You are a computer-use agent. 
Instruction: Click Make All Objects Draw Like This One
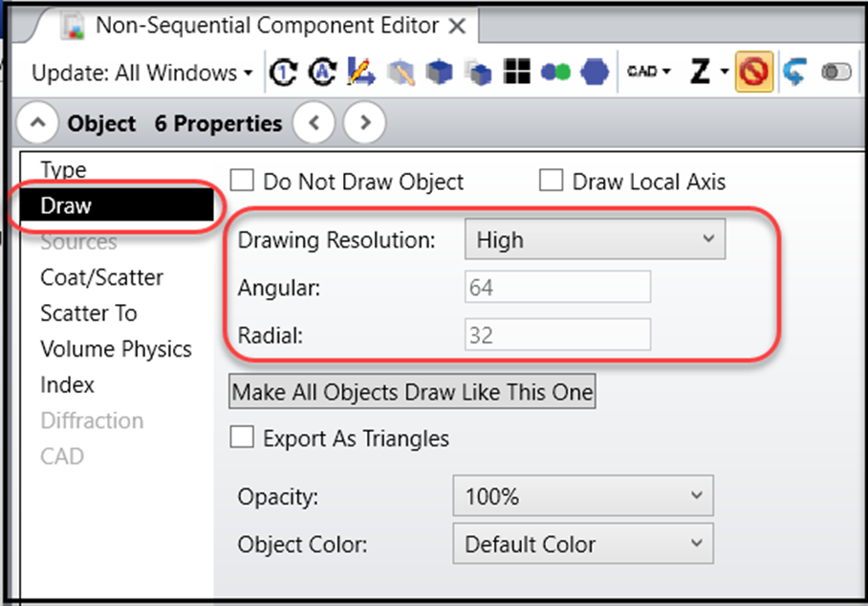pyautogui.click(x=411, y=391)
